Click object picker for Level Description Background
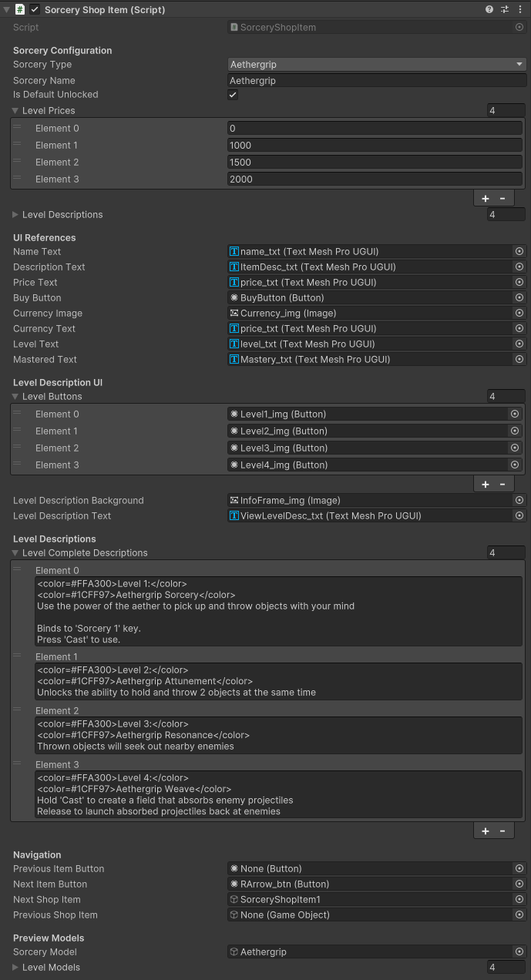The image size is (531, 980). tap(519, 501)
